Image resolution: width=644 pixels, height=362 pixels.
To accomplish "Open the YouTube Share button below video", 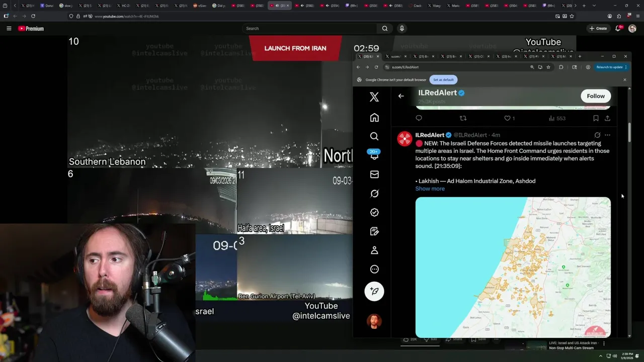I will (x=454, y=339).
